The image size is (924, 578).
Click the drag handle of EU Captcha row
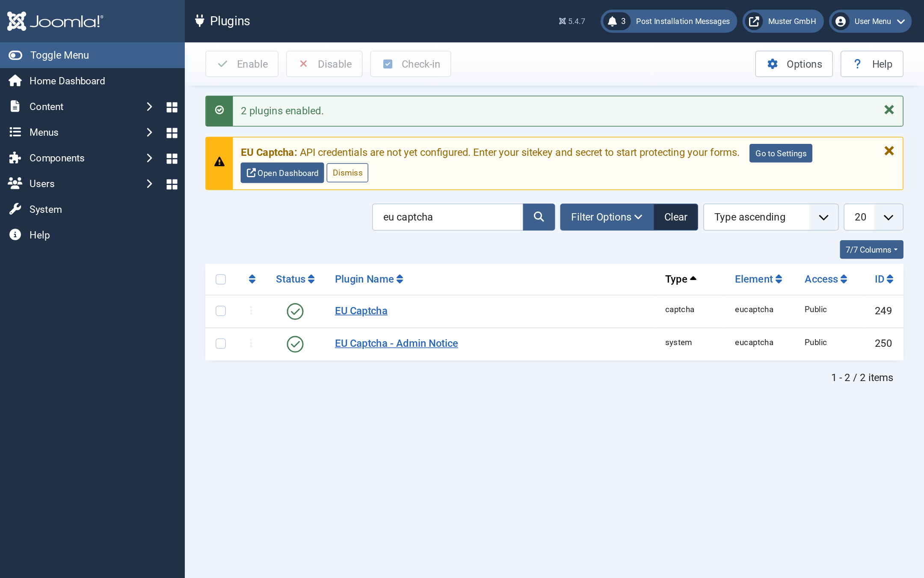coord(251,310)
